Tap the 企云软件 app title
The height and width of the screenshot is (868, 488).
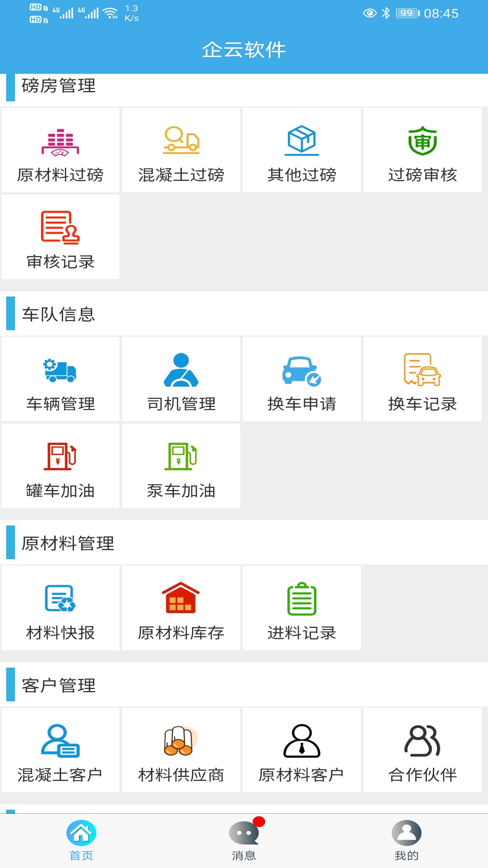coord(244,50)
